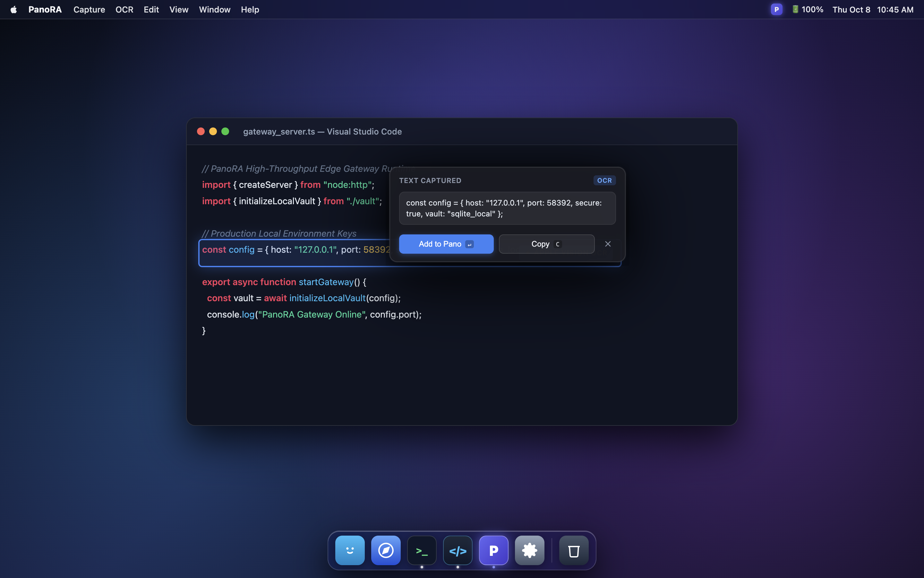Image resolution: width=924 pixels, height=578 pixels.
Task: Click the date Thu Oct 8
Action: point(851,10)
